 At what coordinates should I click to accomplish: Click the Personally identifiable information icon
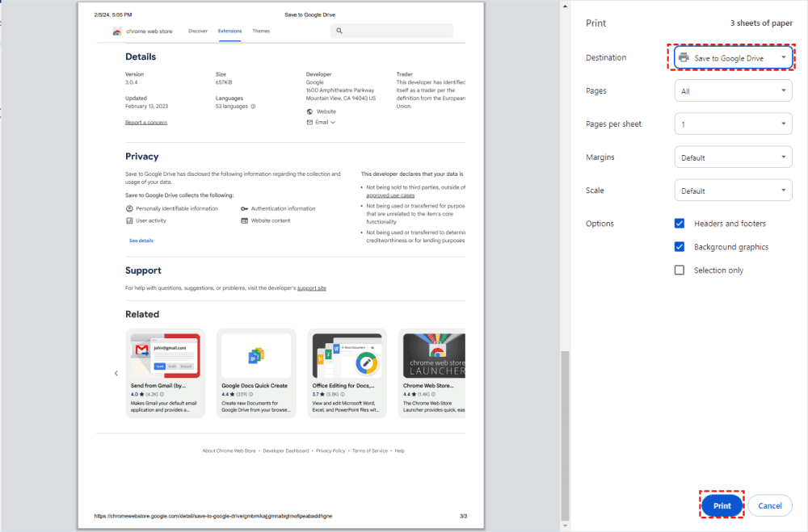tap(129, 208)
